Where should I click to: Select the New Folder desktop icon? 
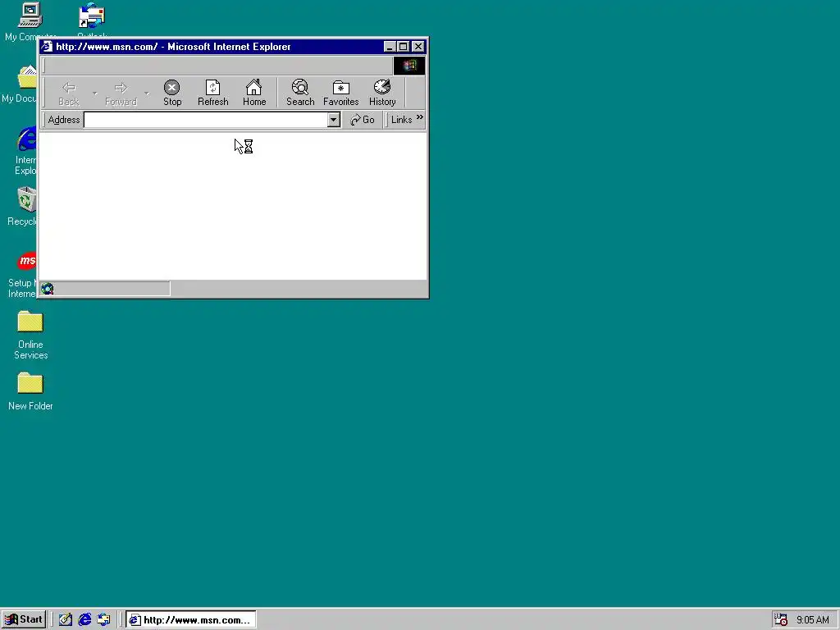point(30,391)
